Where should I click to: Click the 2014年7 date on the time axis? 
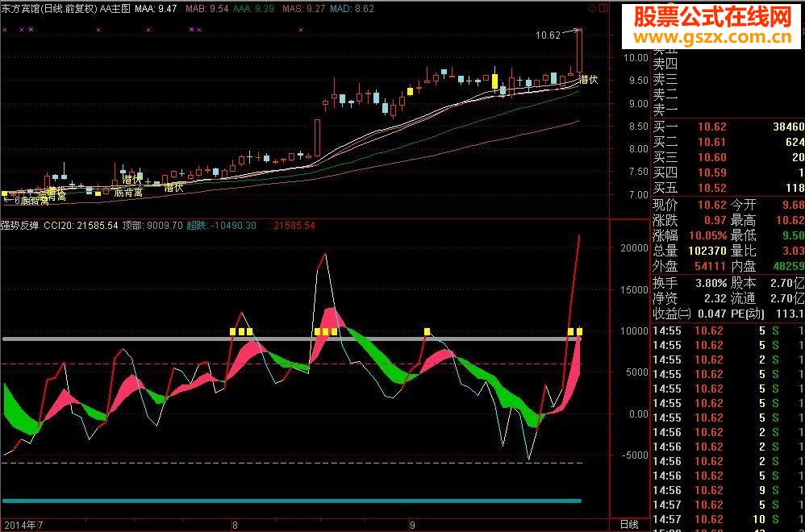click(23, 526)
